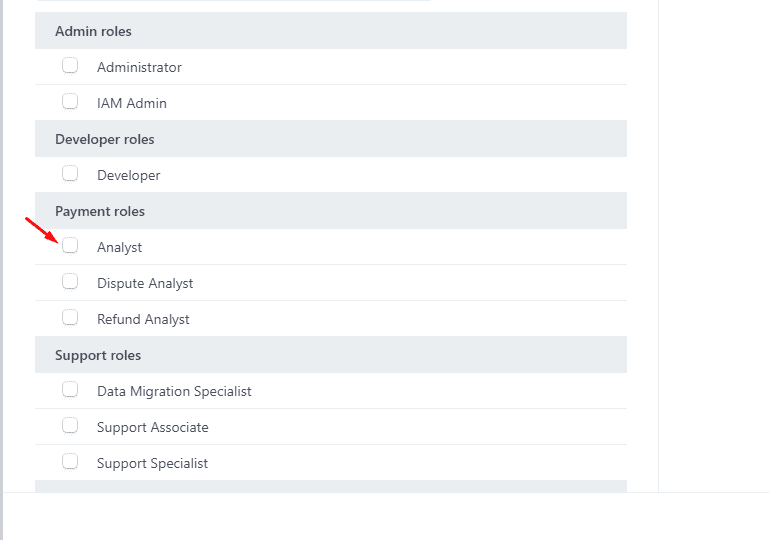Click the IAM Admin label text
The image size is (769, 540).
click(132, 103)
